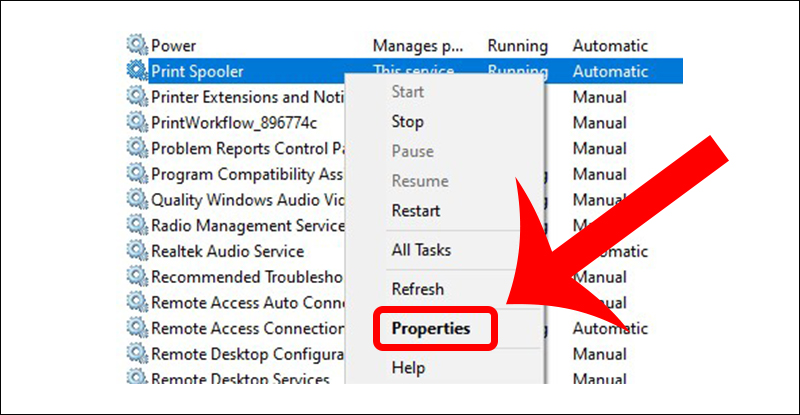Open the All Tasks submenu
Image resolution: width=800 pixels, height=415 pixels.
pos(421,250)
